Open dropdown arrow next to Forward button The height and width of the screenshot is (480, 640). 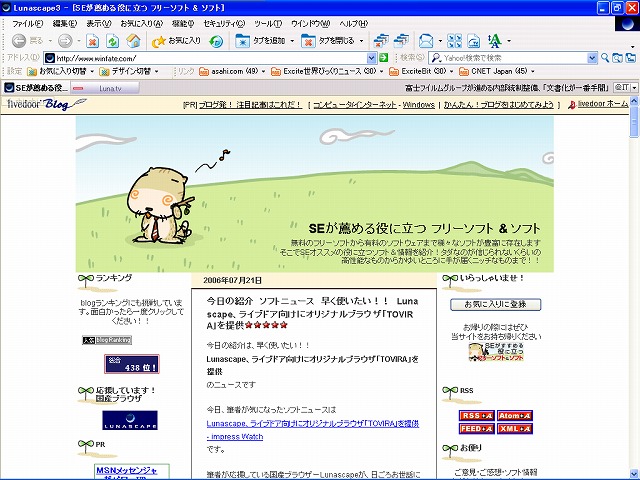pyautogui.click(x=79, y=41)
